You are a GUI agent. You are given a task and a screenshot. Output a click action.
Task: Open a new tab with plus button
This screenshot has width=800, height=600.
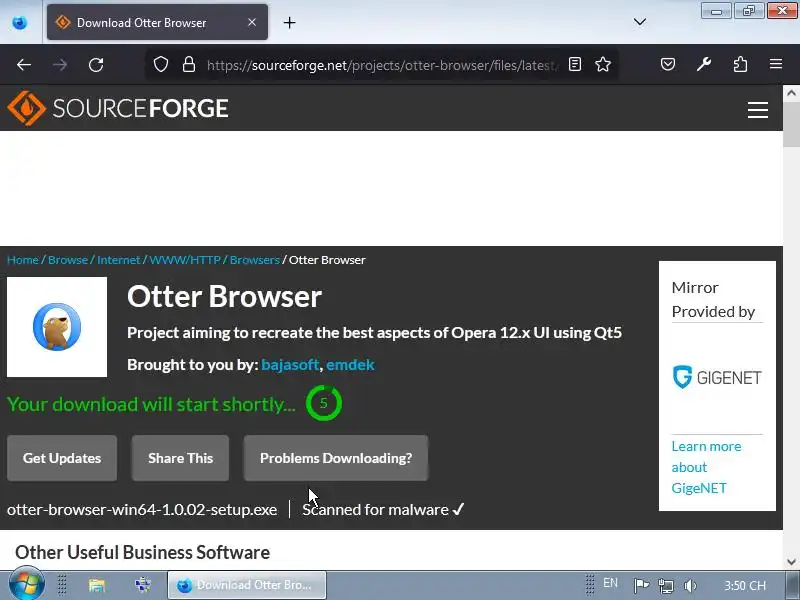(289, 22)
